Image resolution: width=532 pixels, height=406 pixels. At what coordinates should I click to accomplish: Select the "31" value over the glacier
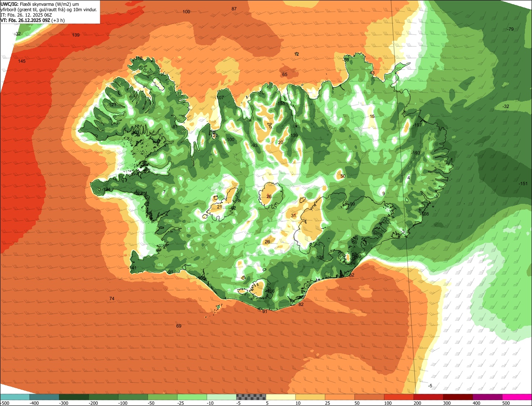[x=293, y=215]
